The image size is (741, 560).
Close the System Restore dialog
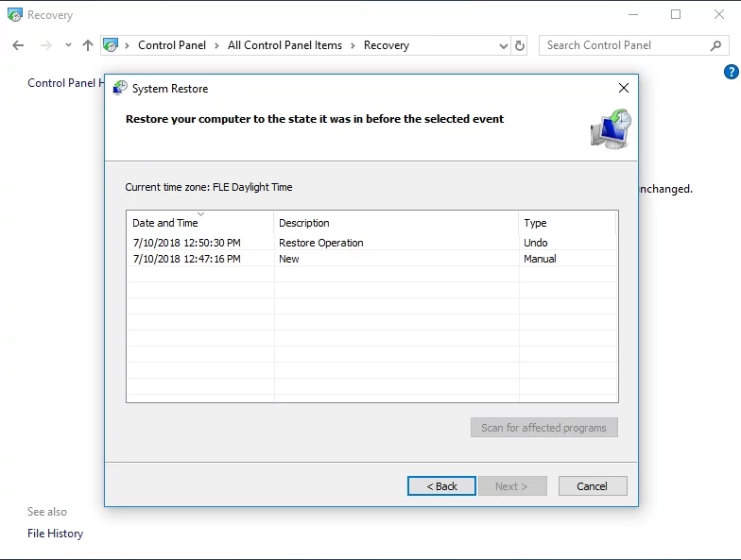click(624, 88)
